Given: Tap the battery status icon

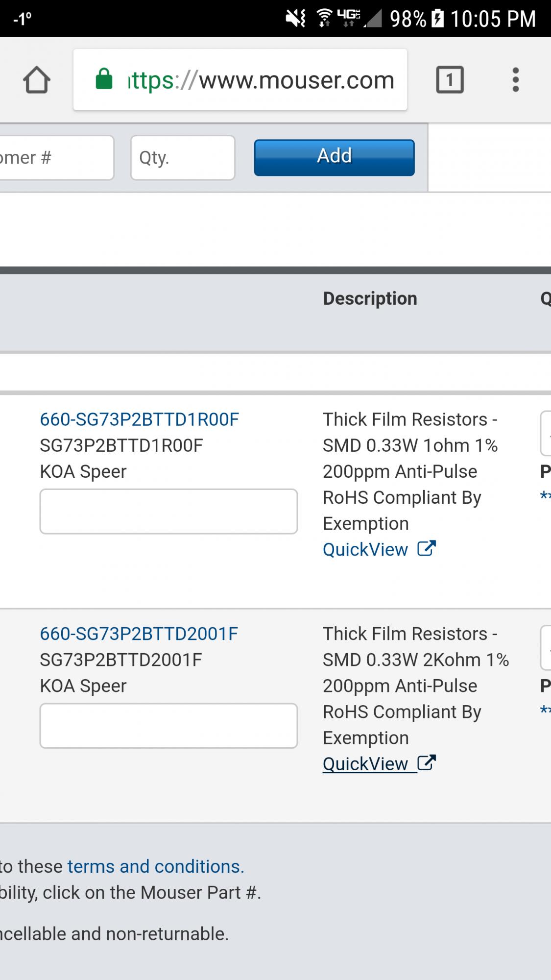Looking at the screenshot, I should pos(437,19).
